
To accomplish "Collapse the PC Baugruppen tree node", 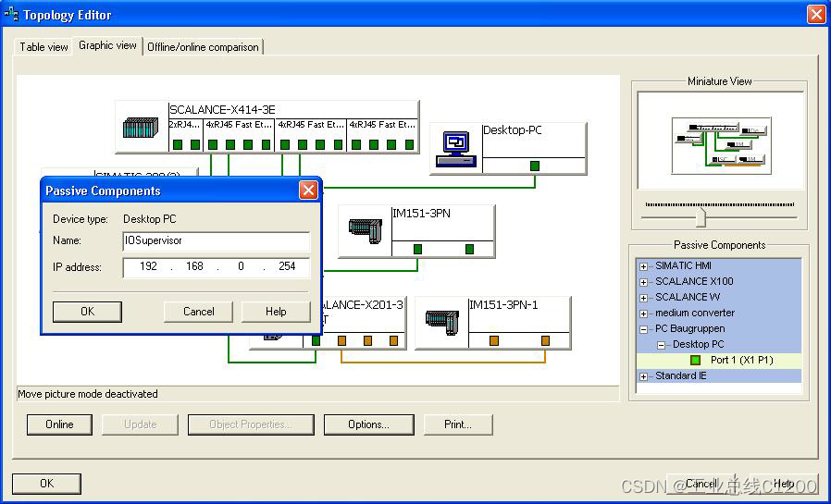I will click(643, 329).
